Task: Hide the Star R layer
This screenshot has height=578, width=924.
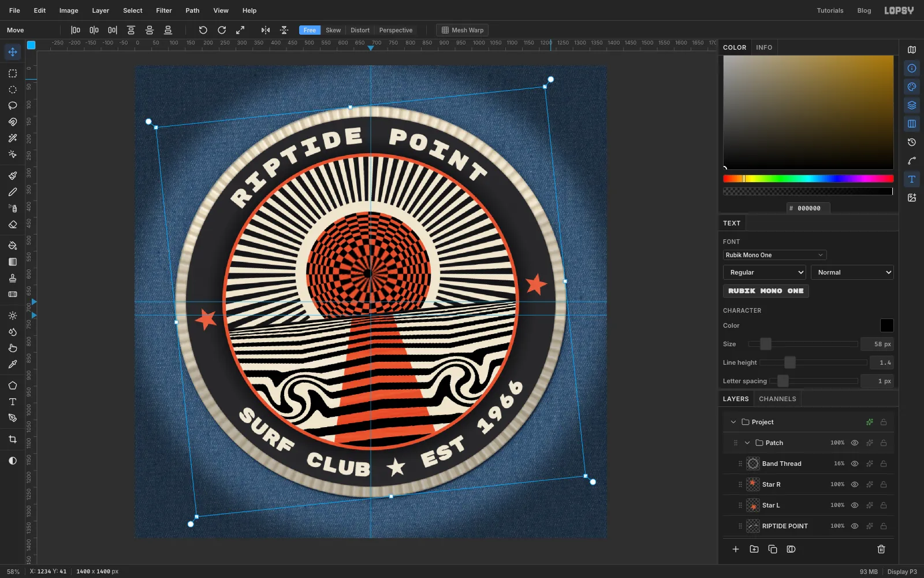Action: pos(855,484)
